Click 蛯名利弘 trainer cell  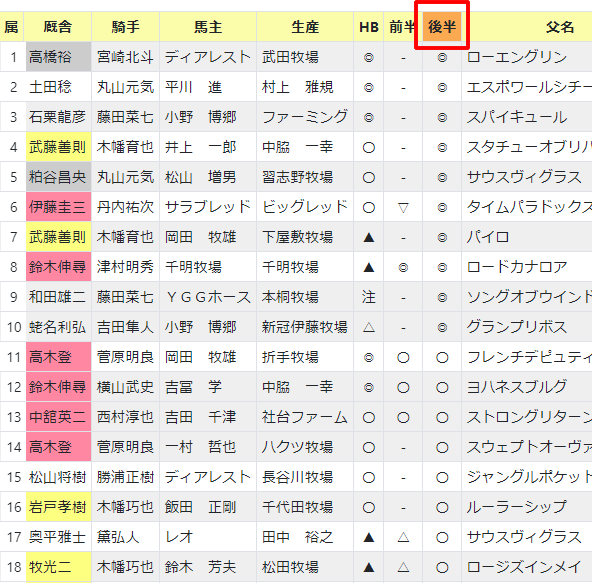(x=59, y=327)
